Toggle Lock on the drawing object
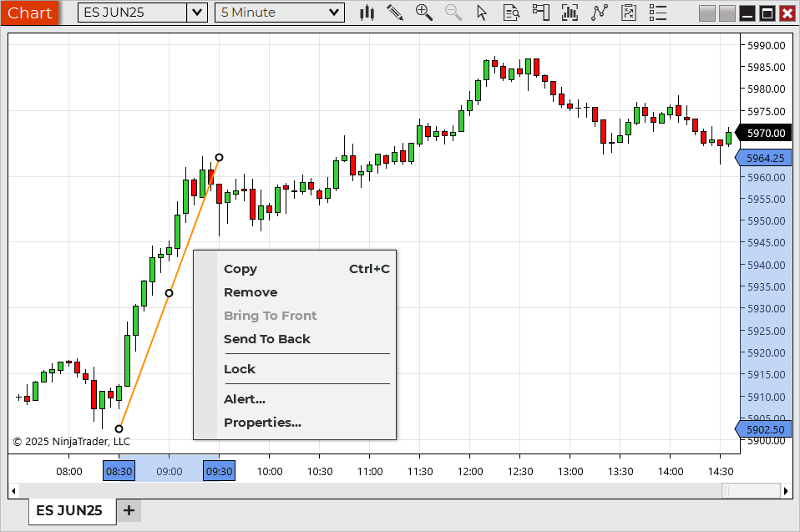Screen dimensions: 800x532 [x=240, y=369]
